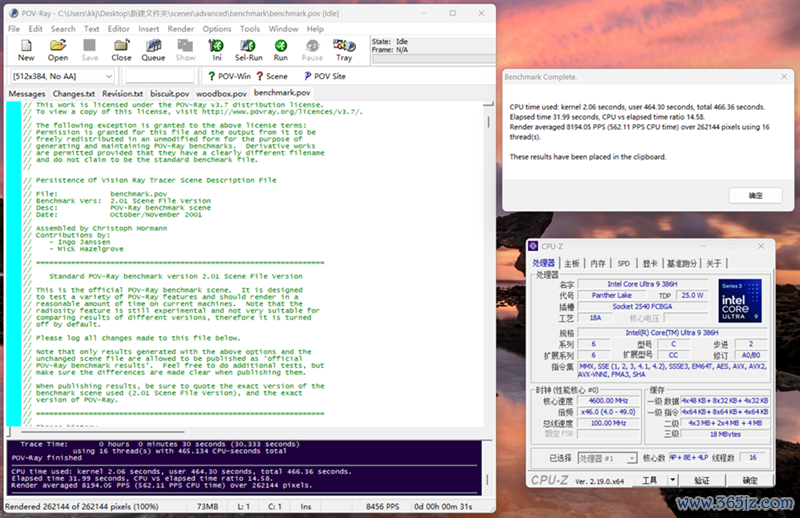This screenshot has width=800, height=518.
Task: Open the Window menu
Action: [283, 29]
